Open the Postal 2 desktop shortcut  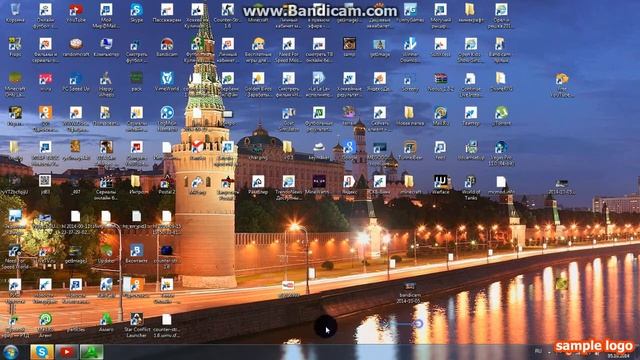[167, 184]
